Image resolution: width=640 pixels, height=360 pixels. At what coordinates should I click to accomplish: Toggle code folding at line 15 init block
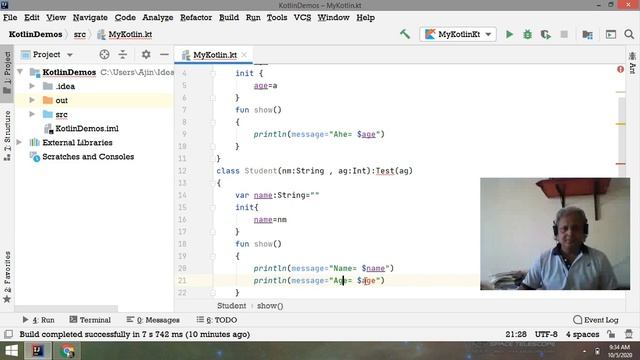(x=213, y=207)
